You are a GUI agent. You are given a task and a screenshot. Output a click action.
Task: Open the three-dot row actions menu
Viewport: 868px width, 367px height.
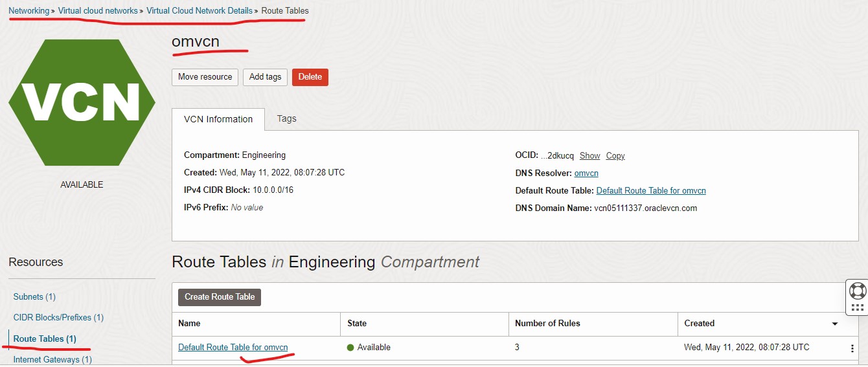click(852, 348)
